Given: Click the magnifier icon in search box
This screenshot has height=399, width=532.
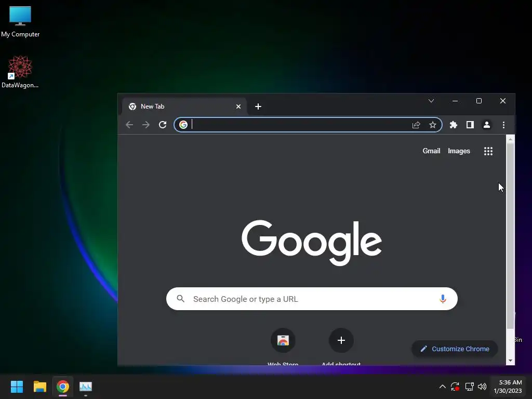Looking at the screenshot, I should pos(180,299).
